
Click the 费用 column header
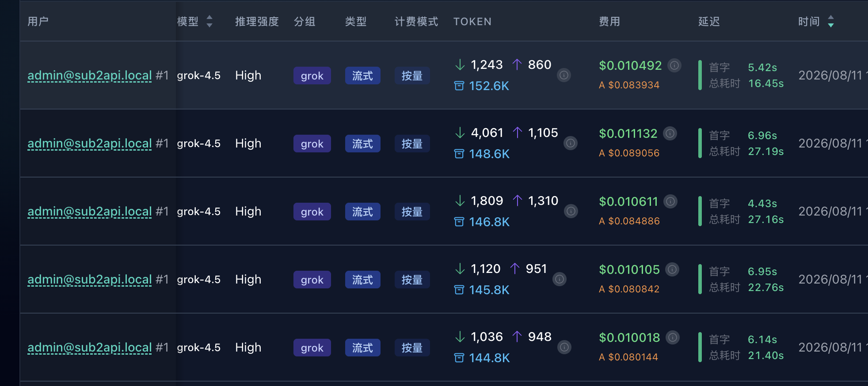click(609, 22)
